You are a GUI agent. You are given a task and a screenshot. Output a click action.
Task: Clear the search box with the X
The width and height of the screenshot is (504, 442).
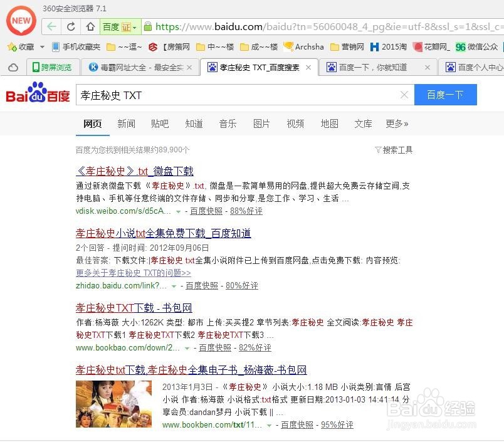(x=404, y=95)
